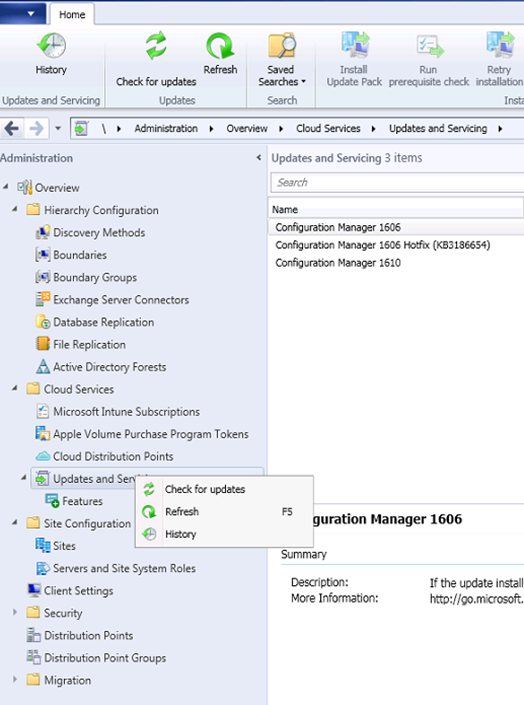Collapse the Administration navigation pane
This screenshot has width=524, height=705.
259,158
